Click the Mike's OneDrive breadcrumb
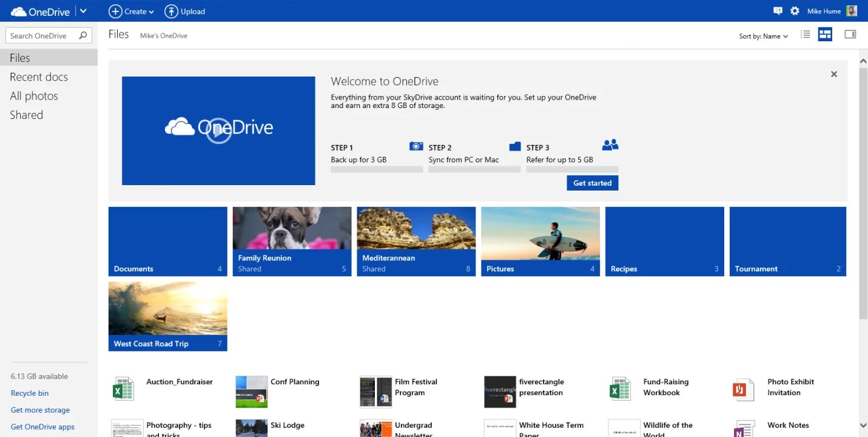Image resolution: width=868 pixels, height=437 pixels. pyautogui.click(x=164, y=36)
